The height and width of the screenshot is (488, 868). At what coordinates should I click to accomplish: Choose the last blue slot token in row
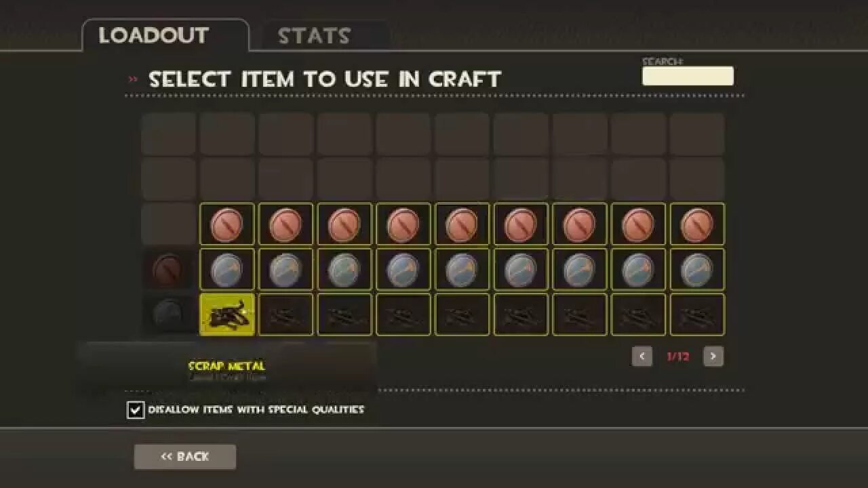coord(697,269)
